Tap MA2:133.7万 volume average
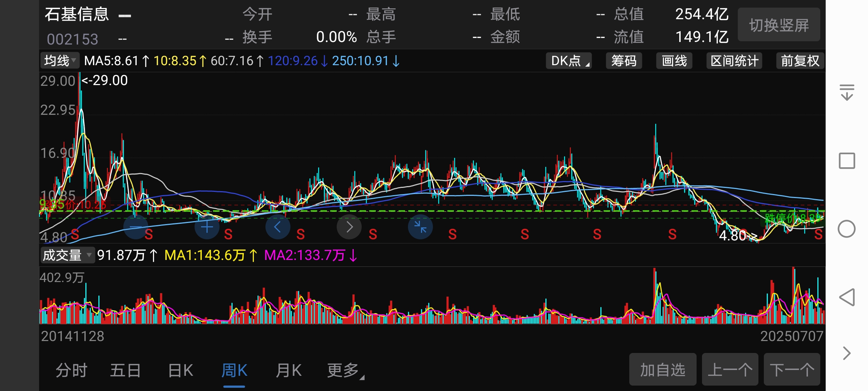Screen dimensions: 868x391 [x=311, y=255]
